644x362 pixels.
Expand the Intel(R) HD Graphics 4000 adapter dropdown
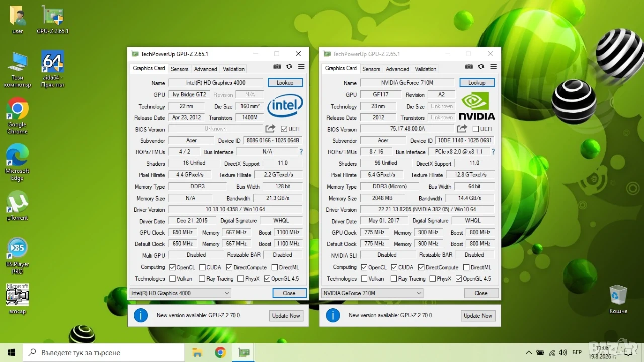point(180,293)
